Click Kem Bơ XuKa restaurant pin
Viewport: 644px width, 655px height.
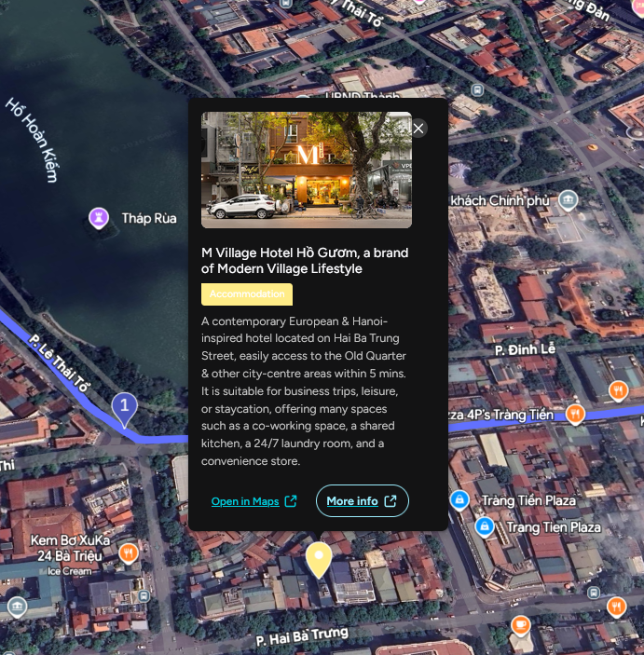(x=129, y=553)
